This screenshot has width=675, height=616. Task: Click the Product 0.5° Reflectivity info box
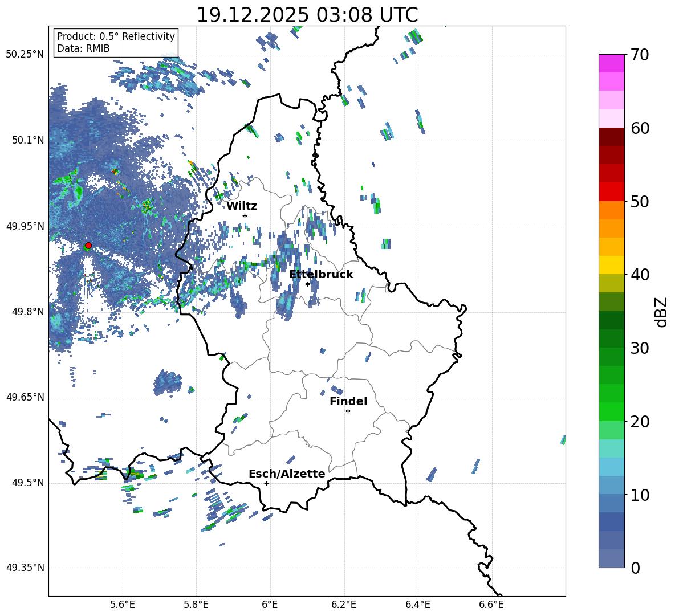(x=116, y=42)
